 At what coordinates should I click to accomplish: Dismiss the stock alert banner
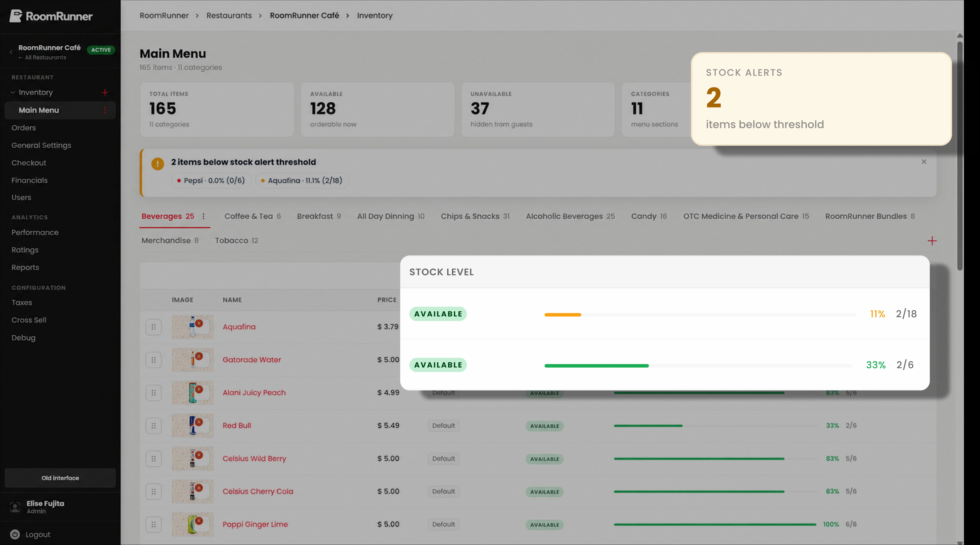pos(924,162)
